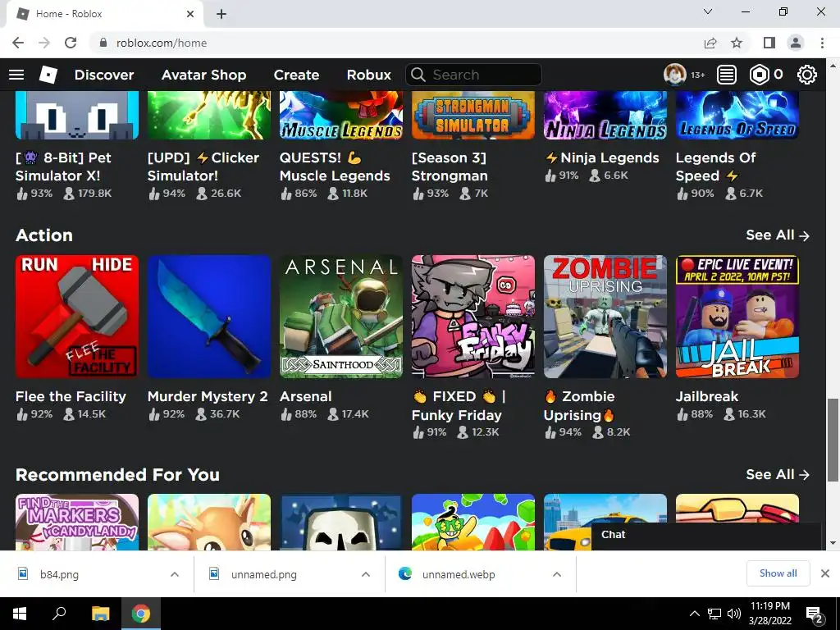
Task: Open File Explorer from the taskbar
Action: [100, 614]
